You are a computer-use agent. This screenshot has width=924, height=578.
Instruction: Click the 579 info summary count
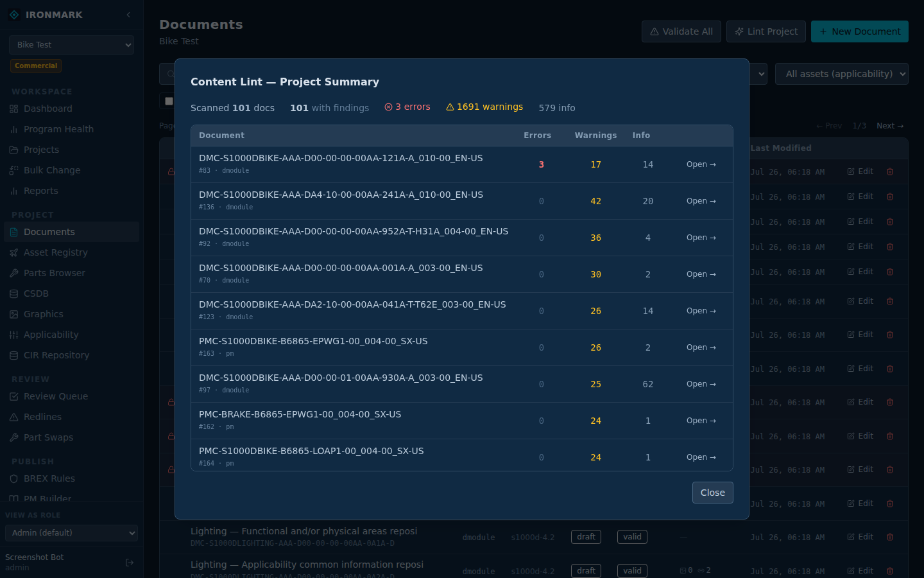click(x=557, y=108)
